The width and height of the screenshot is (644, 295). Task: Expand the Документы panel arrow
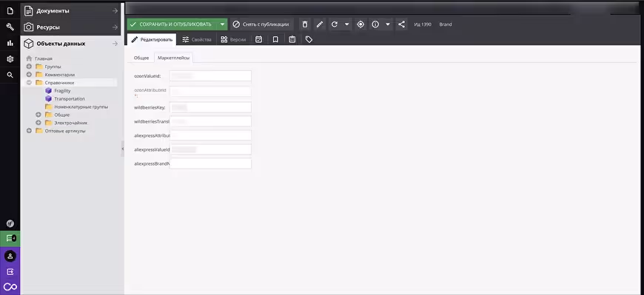coord(115,11)
